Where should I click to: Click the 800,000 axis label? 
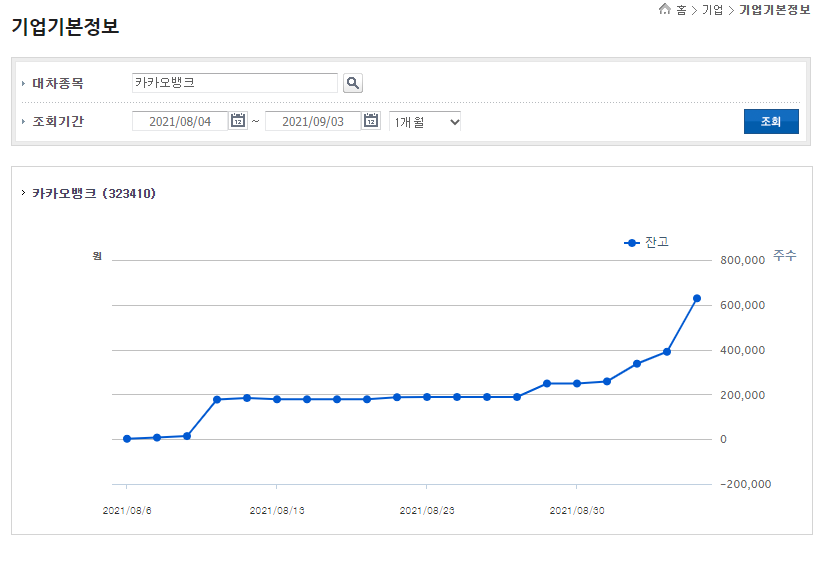coord(742,260)
